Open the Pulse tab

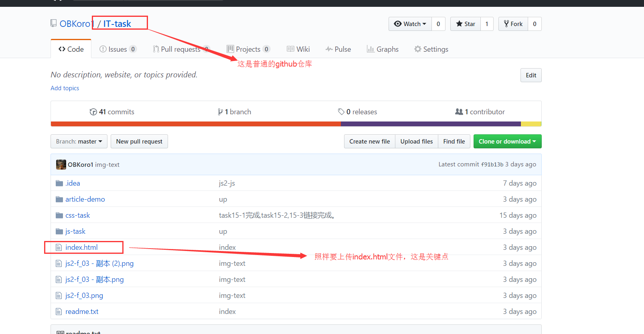click(x=338, y=49)
